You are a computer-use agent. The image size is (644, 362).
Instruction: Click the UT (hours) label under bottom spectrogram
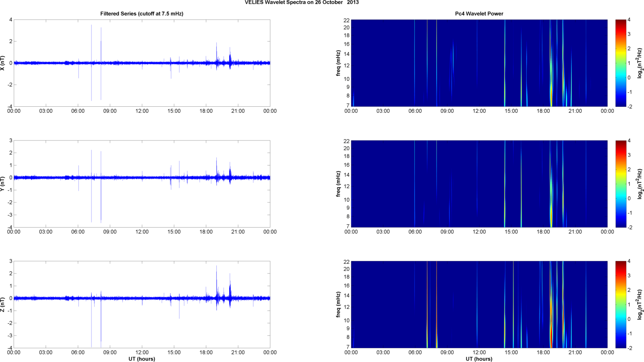(x=479, y=359)
